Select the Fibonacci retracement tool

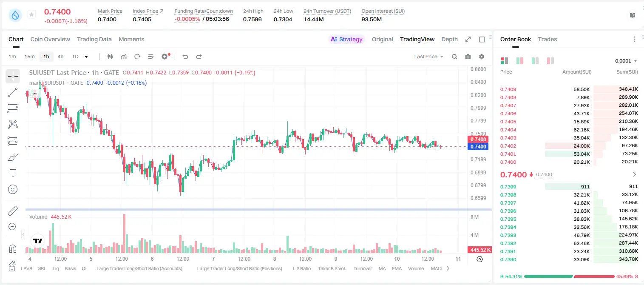(x=13, y=108)
